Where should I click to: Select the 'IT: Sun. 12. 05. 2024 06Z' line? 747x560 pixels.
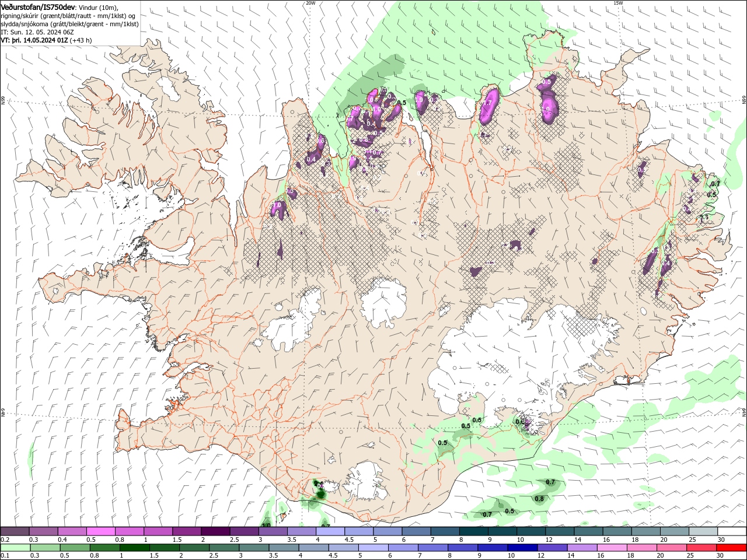tap(37, 32)
